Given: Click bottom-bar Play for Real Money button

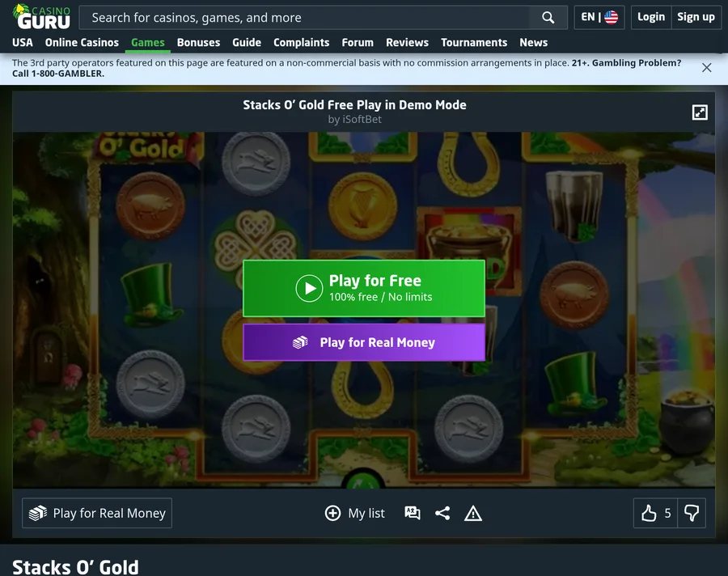Looking at the screenshot, I should pos(97,513).
